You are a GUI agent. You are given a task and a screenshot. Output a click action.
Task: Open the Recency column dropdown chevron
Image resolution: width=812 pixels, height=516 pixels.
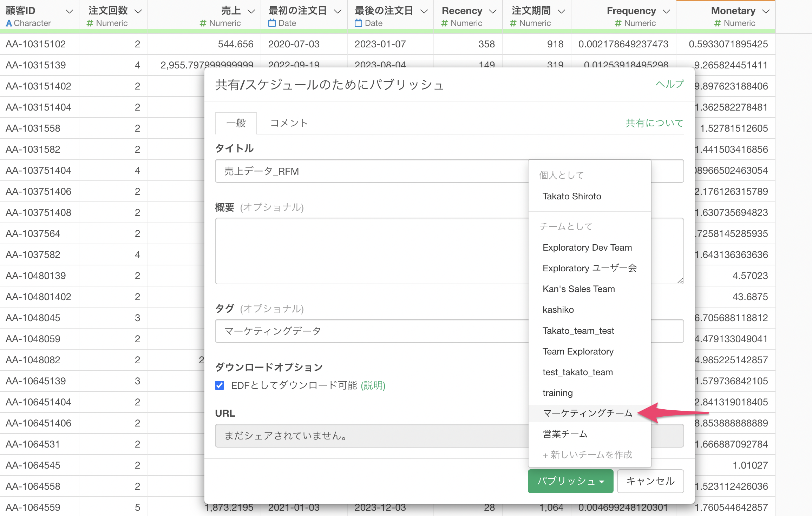point(493,11)
